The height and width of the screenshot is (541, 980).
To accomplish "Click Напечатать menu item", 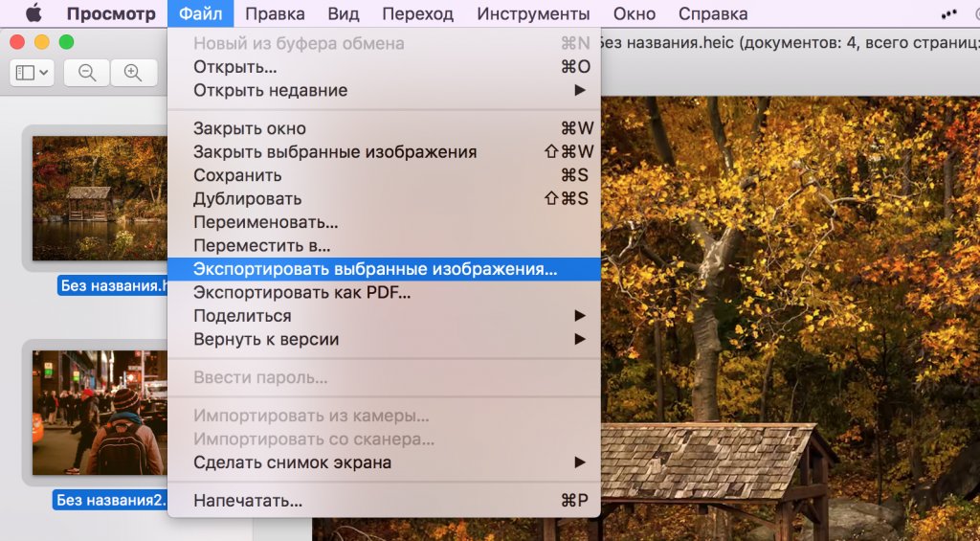I will (248, 501).
